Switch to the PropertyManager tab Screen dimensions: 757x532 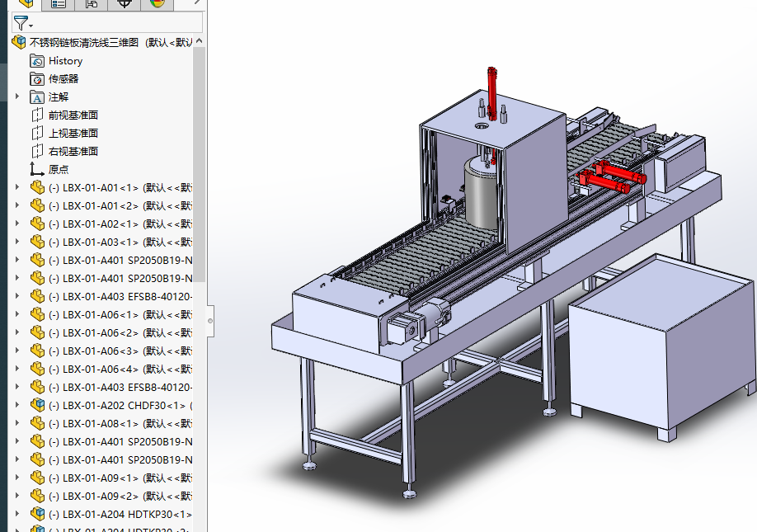59,4
